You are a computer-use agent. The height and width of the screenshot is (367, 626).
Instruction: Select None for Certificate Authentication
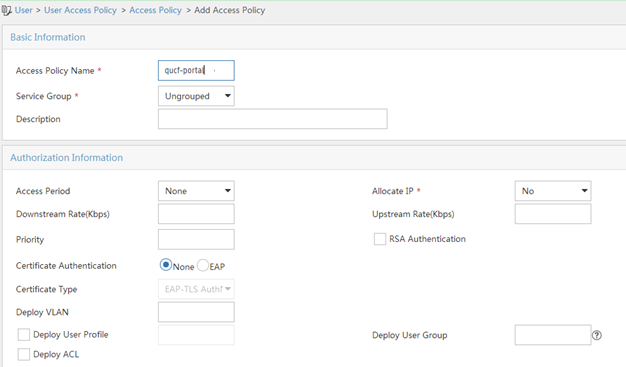[166, 265]
